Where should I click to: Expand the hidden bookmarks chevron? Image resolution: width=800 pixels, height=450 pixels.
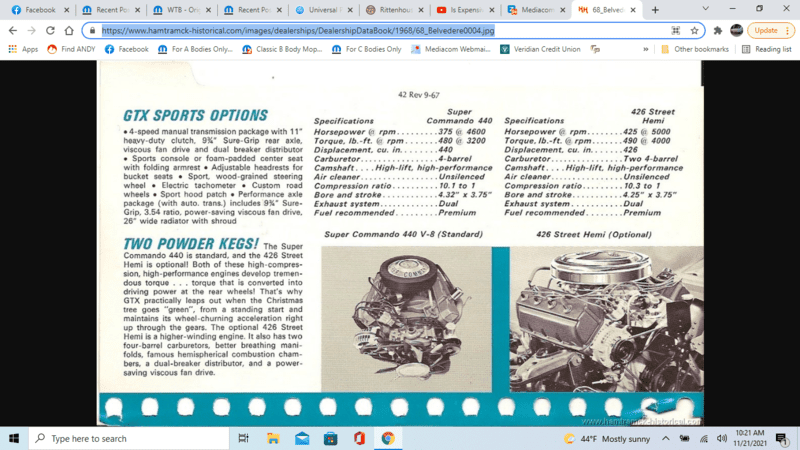coord(645,49)
